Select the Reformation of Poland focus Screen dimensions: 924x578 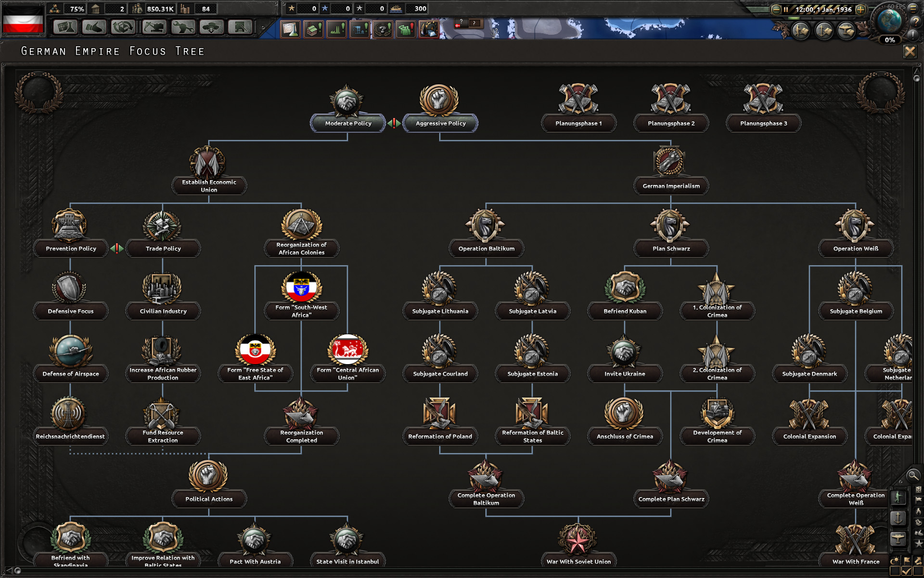(440, 436)
